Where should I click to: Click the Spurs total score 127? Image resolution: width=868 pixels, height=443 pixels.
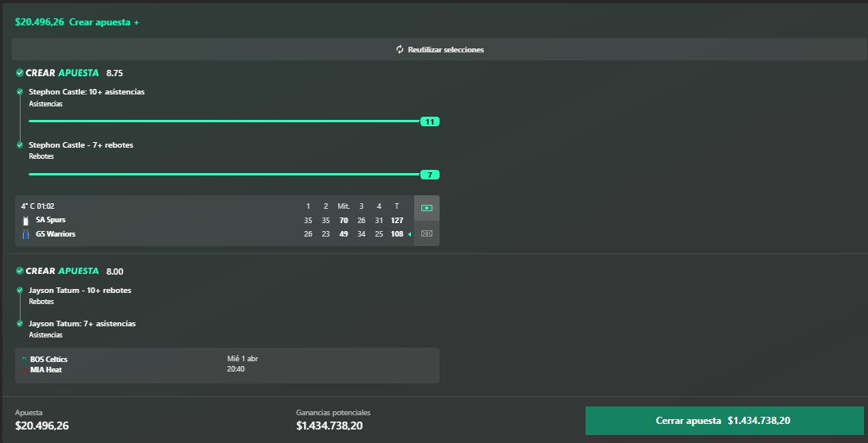tap(397, 221)
